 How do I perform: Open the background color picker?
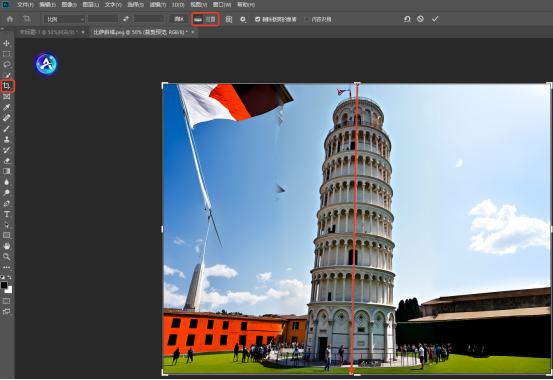point(9,290)
